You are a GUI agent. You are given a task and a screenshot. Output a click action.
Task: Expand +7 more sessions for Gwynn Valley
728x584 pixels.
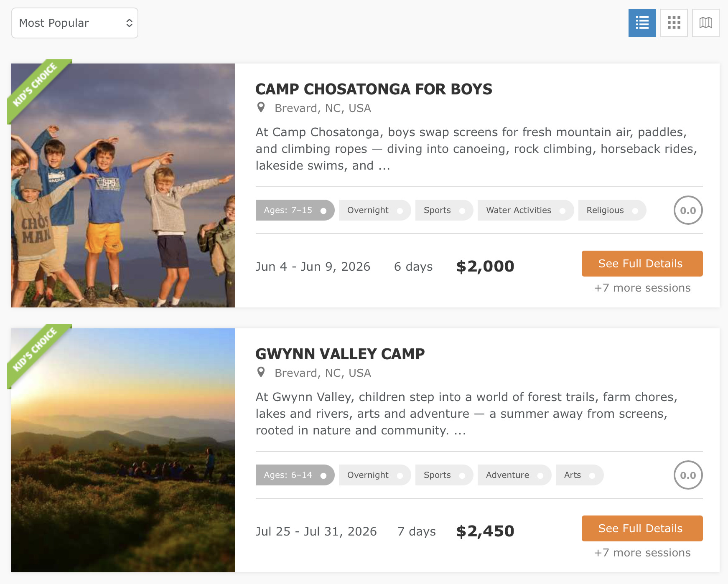tap(642, 553)
